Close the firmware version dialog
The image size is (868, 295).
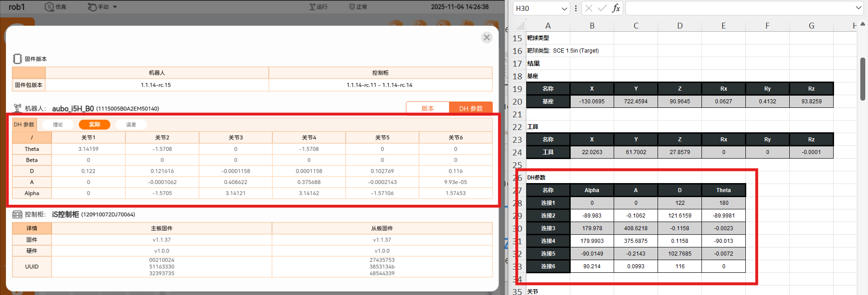486,38
